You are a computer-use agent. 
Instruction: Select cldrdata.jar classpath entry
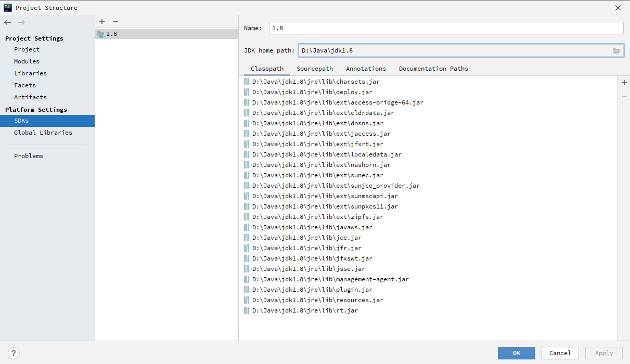pos(428,113)
